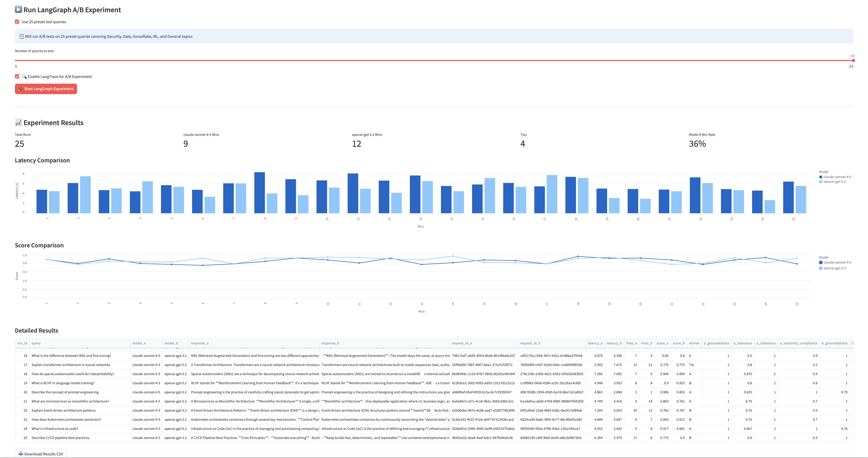The height and width of the screenshot is (458, 868).
Task: Click score_a column header
Action: click(x=662, y=343)
